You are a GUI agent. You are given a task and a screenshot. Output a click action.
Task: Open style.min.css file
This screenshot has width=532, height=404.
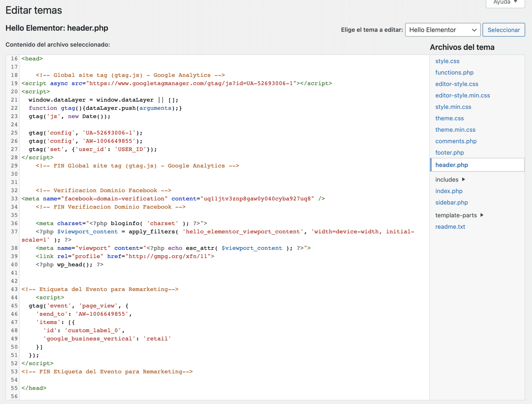pyautogui.click(x=453, y=107)
